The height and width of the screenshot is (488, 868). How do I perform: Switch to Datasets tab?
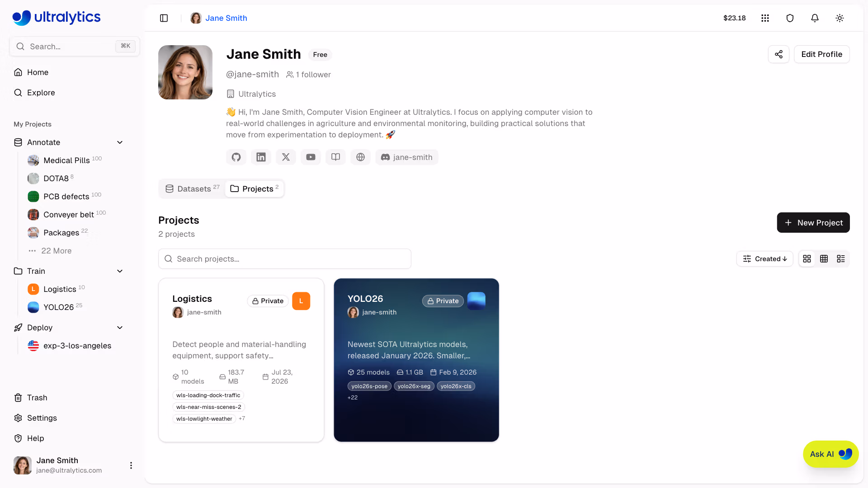click(x=193, y=188)
